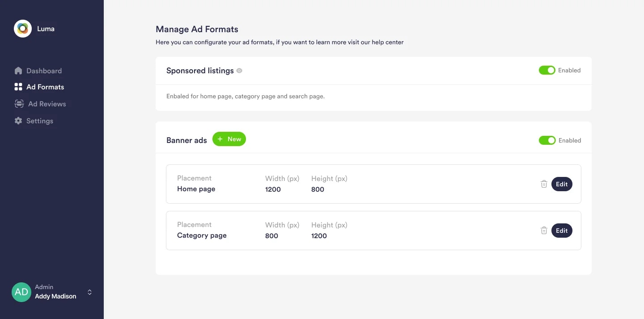Viewport: 644px width, 319px height.
Task: Edit the Category page banner
Action: (x=562, y=230)
